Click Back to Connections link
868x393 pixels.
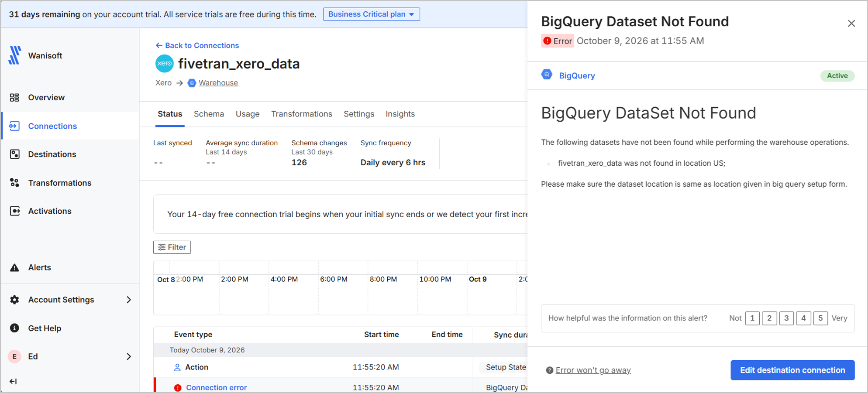[x=197, y=45]
